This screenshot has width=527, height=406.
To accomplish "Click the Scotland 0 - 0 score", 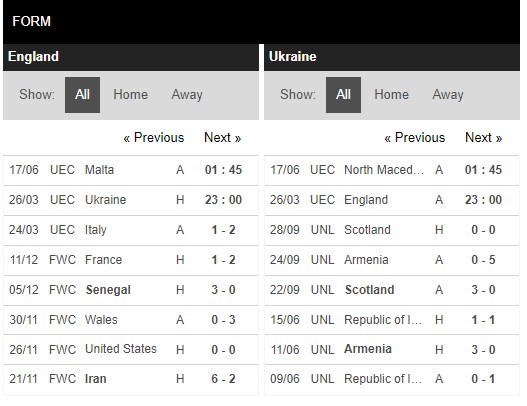I will point(483,230).
